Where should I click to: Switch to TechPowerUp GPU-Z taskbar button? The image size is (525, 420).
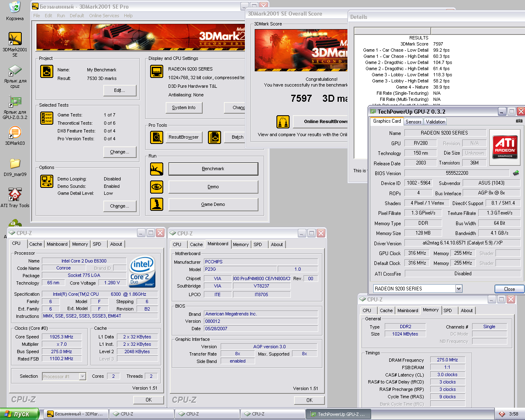pyautogui.click(x=339, y=414)
